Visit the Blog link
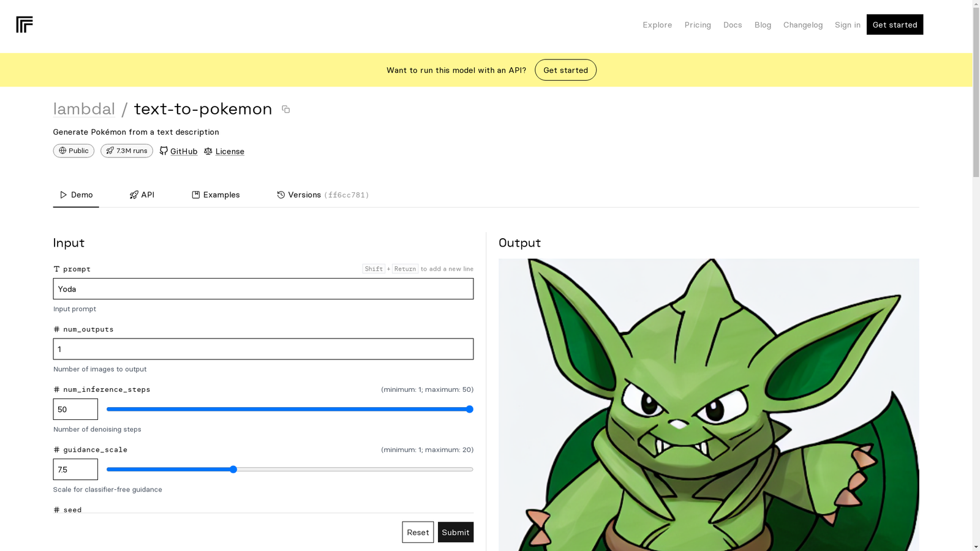This screenshot has width=980, height=551. [x=763, y=24]
